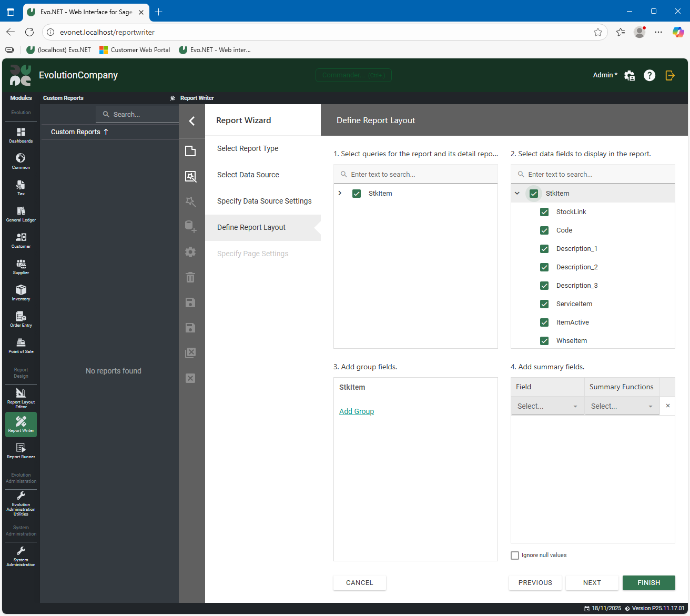Viewport: 690px width, 616px height.
Task: Uncheck the ItemActive field checkbox
Action: [x=544, y=322]
